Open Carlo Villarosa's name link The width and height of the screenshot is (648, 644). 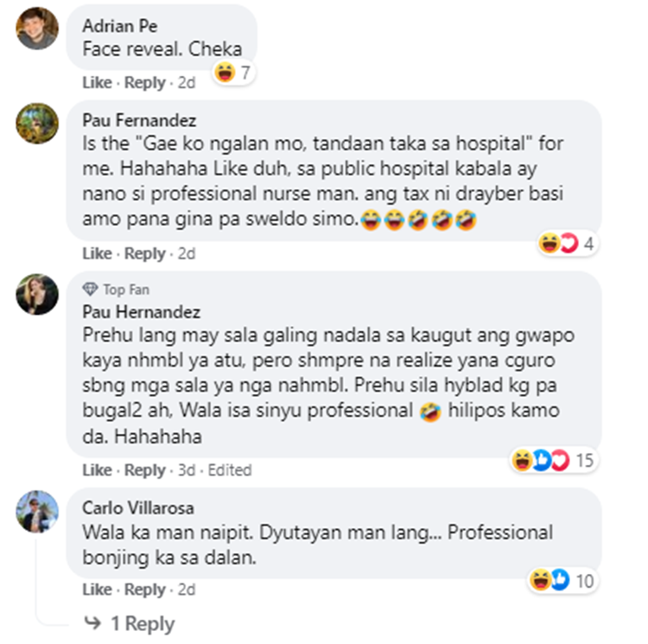(x=138, y=507)
